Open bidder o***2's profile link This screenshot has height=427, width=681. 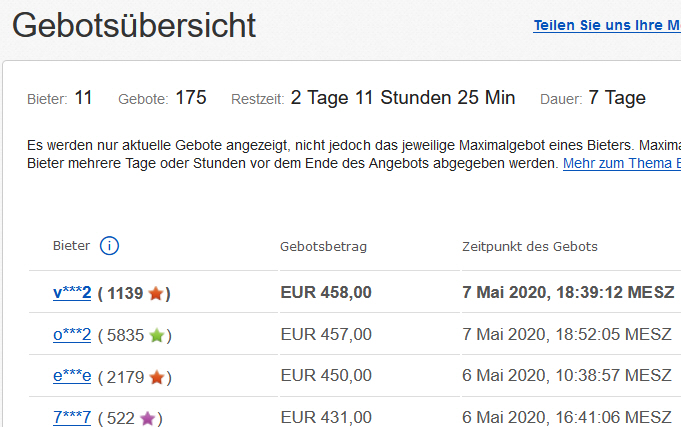click(72, 335)
